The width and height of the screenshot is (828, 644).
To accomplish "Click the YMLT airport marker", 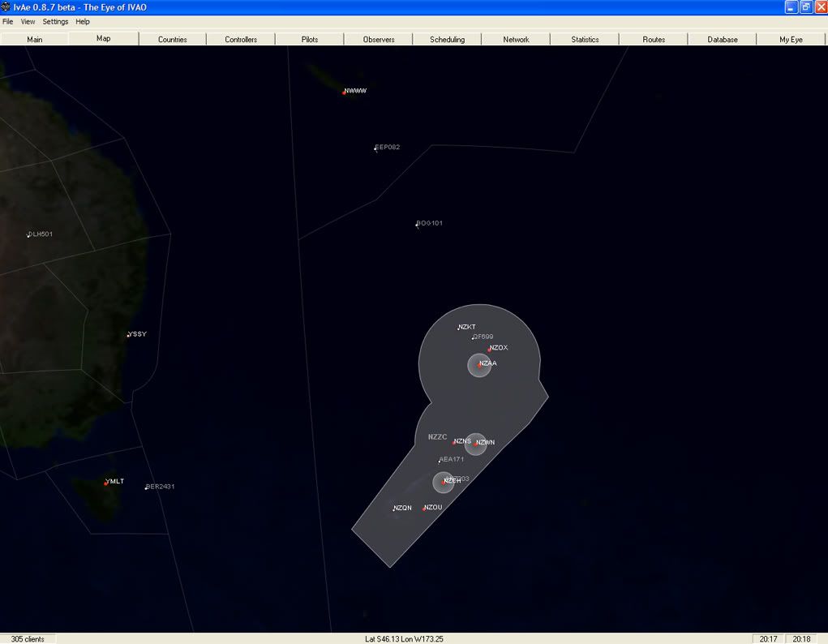I will 105,483.
